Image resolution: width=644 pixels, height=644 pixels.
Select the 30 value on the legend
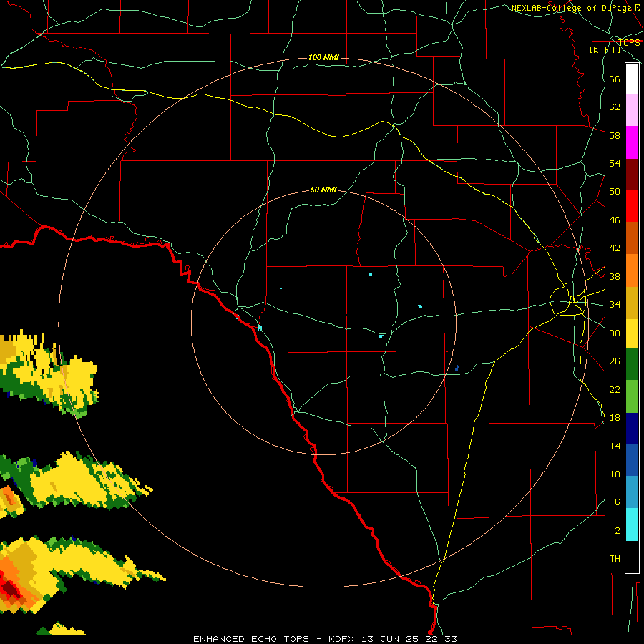(615, 333)
